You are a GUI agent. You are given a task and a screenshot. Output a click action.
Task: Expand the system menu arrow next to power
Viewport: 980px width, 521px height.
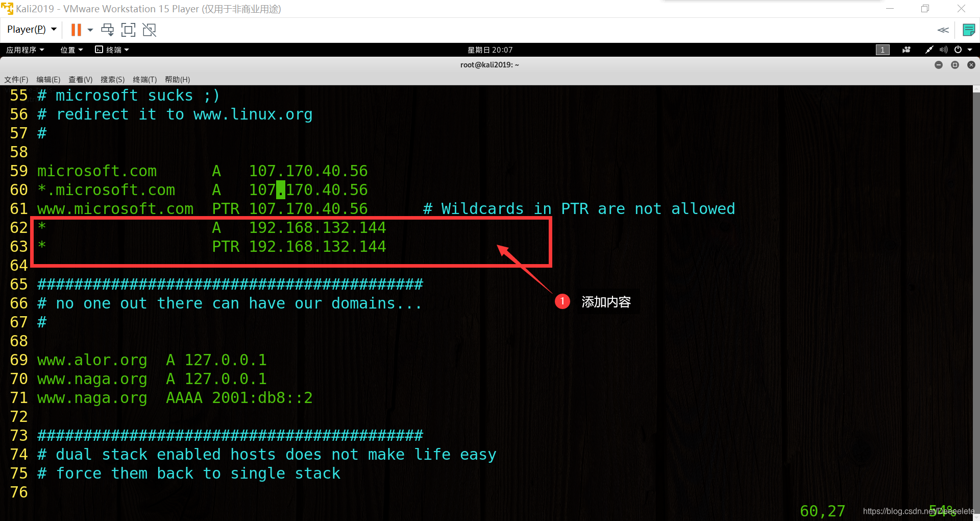(x=970, y=50)
